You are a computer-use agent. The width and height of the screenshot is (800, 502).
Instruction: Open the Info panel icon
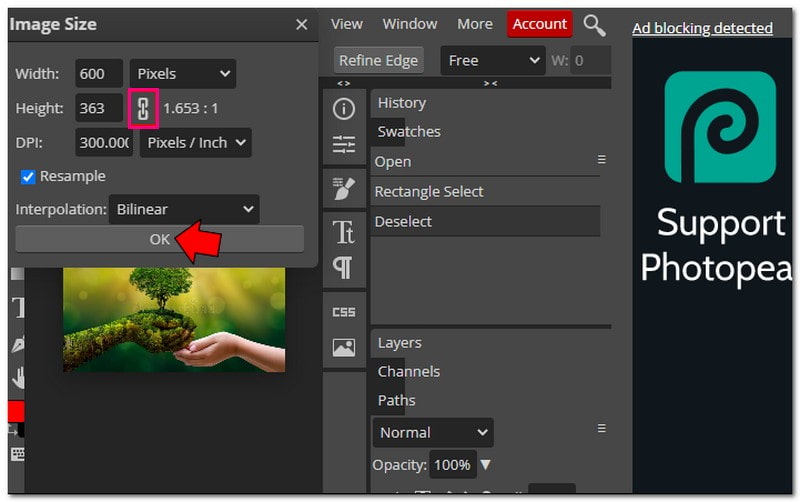tap(344, 110)
